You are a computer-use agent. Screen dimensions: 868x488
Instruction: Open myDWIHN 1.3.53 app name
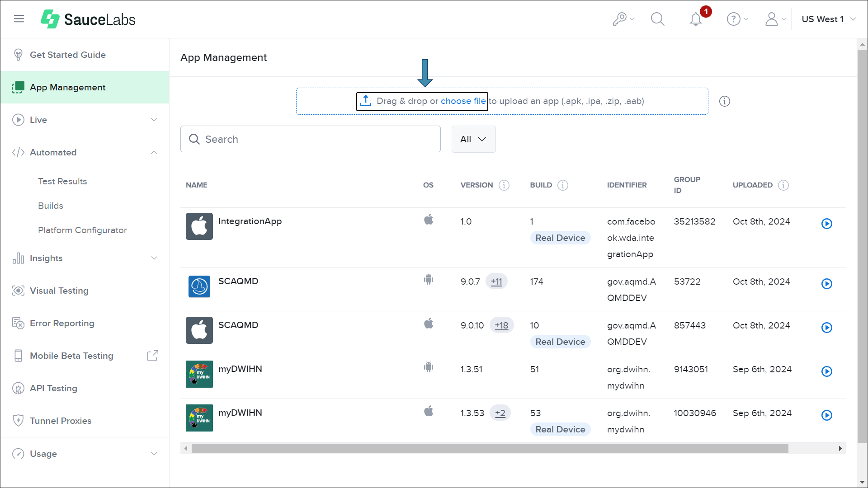point(240,413)
